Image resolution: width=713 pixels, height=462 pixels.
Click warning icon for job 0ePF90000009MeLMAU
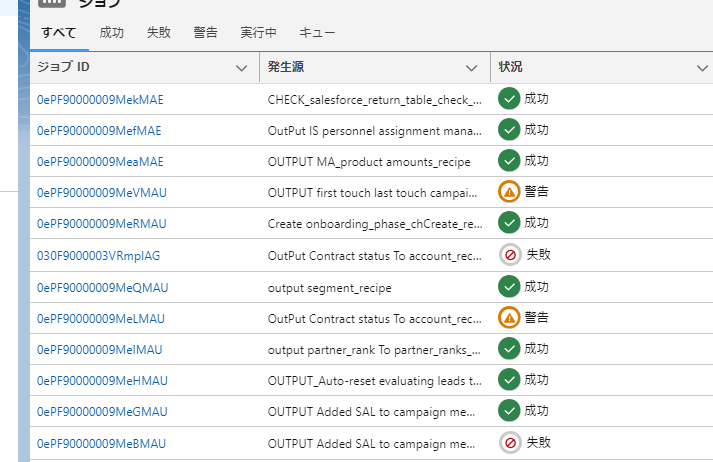click(509, 317)
